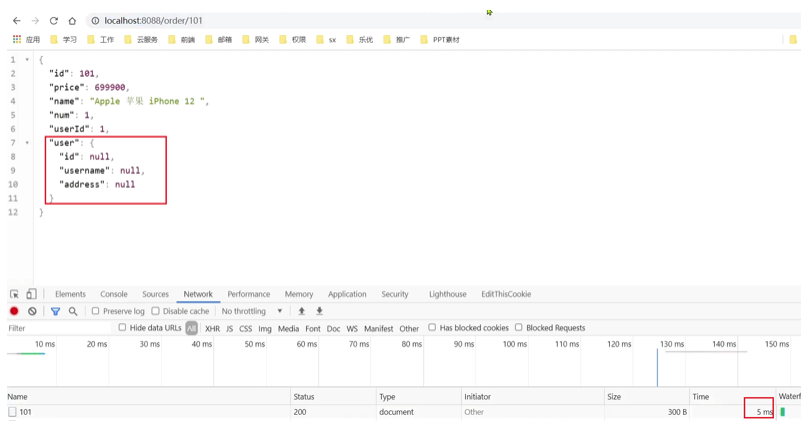
Task: Switch to the Sources tab
Action: pos(156,294)
